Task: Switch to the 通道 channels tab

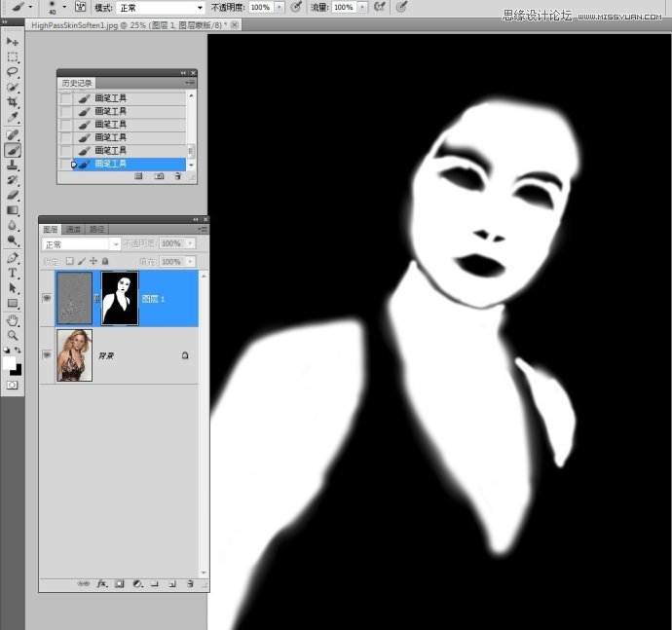Action: [x=74, y=229]
